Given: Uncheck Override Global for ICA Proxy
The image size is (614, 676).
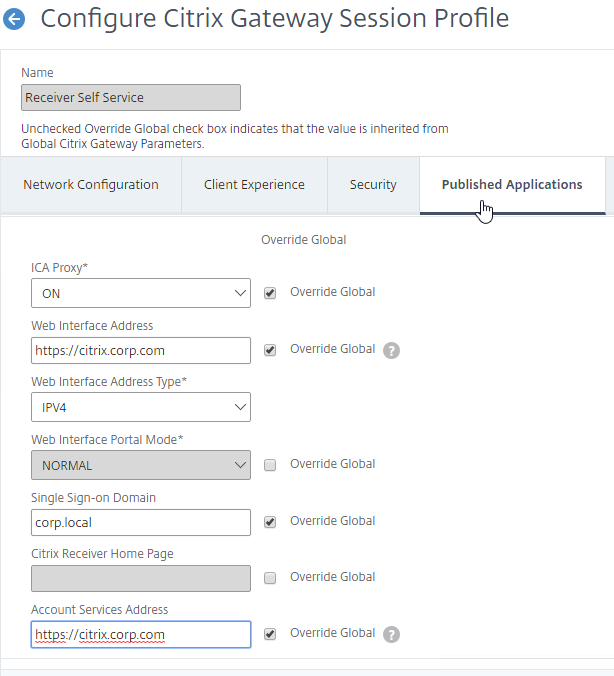Looking at the screenshot, I should pyautogui.click(x=270, y=293).
